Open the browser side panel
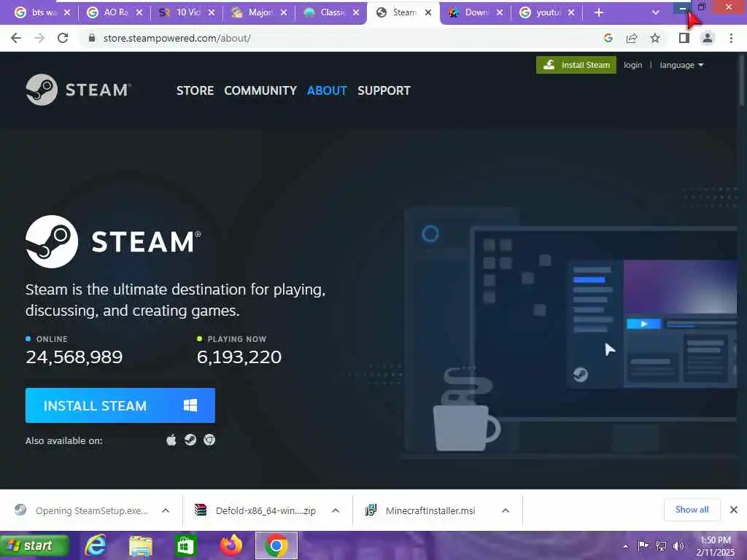This screenshot has width=747, height=560. coord(684,38)
